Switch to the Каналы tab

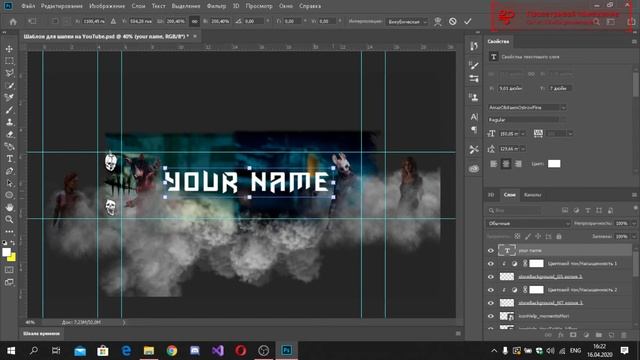point(532,195)
